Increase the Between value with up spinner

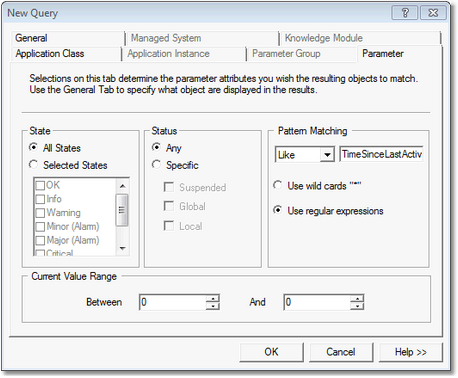click(x=213, y=298)
